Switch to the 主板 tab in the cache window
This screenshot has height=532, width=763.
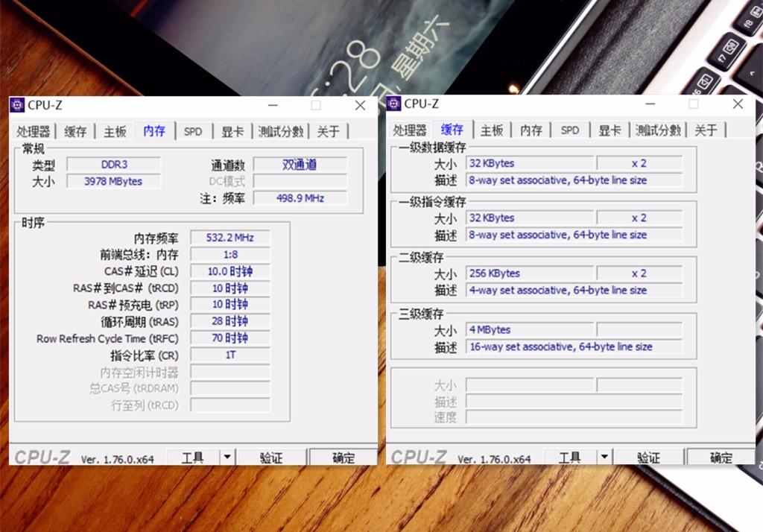(492, 130)
